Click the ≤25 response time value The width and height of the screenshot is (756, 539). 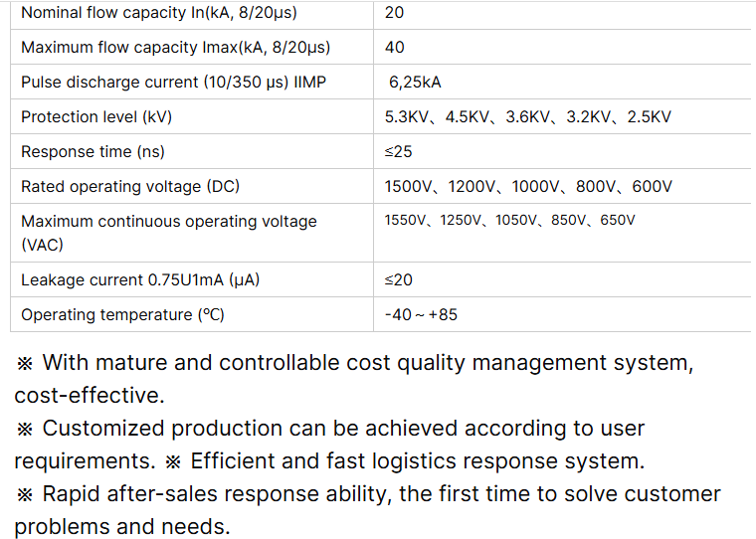398,152
